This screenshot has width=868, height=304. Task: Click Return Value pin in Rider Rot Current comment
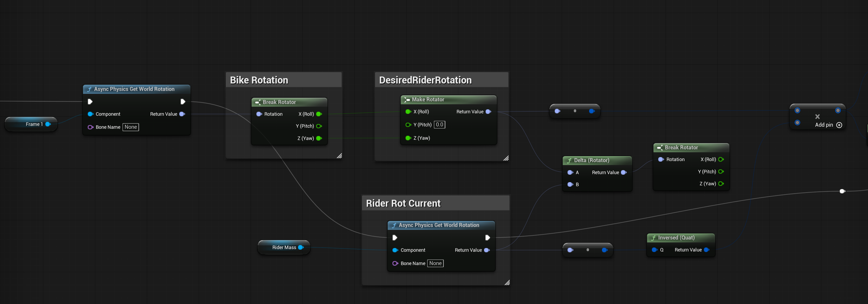pos(487,250)
